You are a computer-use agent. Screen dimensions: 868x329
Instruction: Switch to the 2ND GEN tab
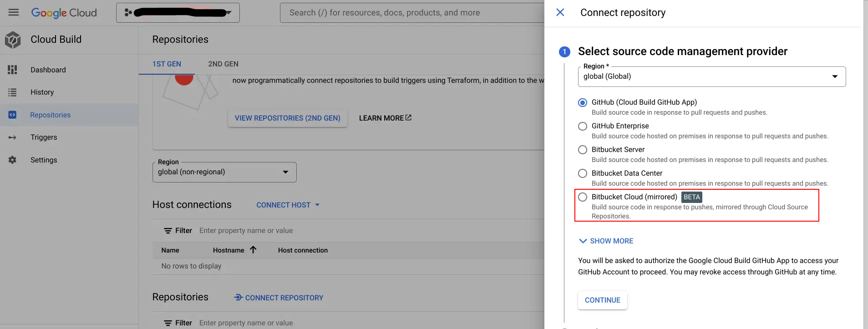pos(223,64)
